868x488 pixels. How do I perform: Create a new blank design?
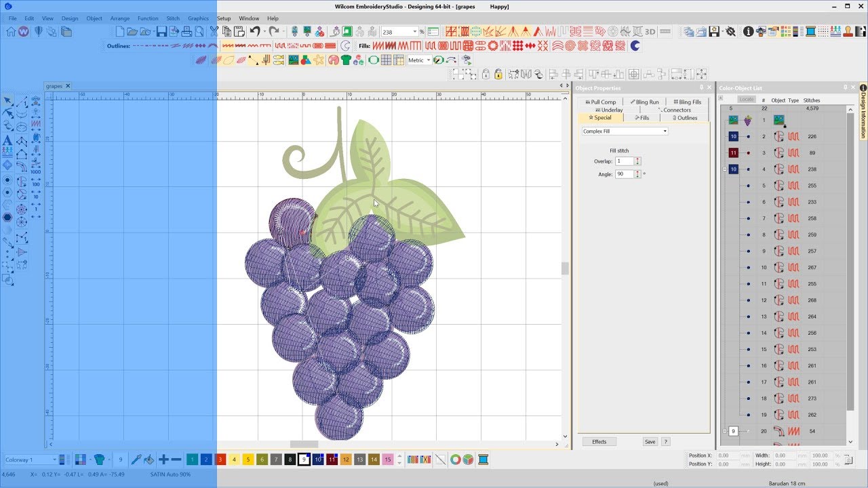(120, 31)
